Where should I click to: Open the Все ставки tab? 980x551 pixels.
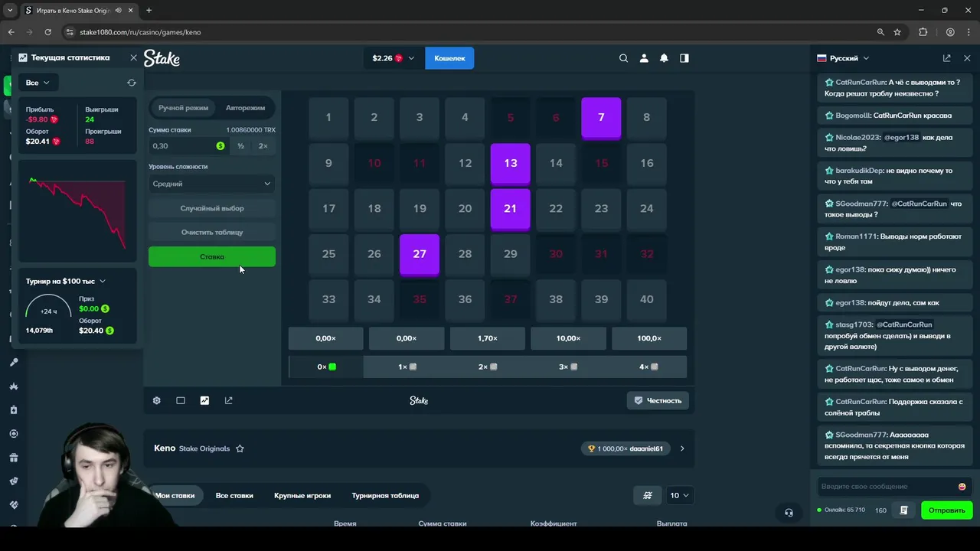click(x=234, y=495)
